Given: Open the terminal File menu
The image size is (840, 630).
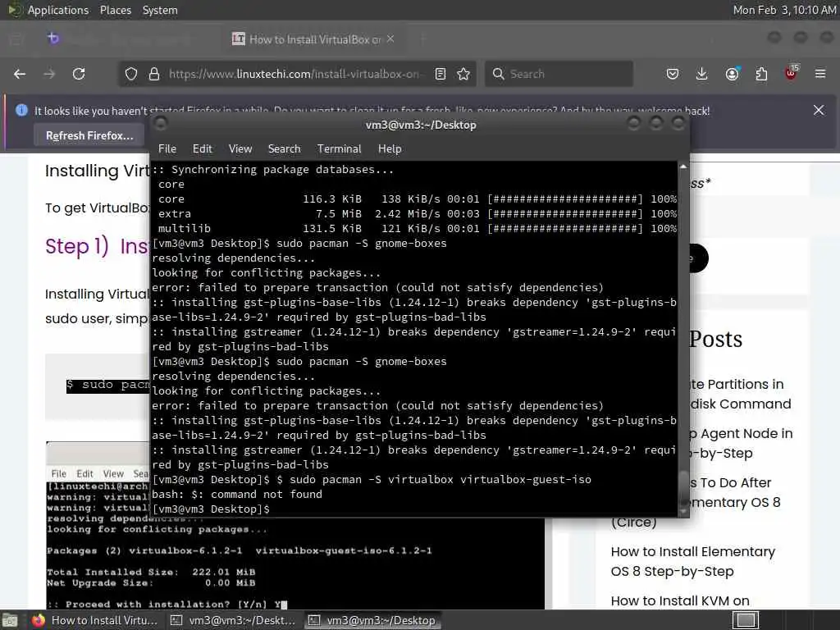Looking at the screenshot, I should click(x=167, y=149).
